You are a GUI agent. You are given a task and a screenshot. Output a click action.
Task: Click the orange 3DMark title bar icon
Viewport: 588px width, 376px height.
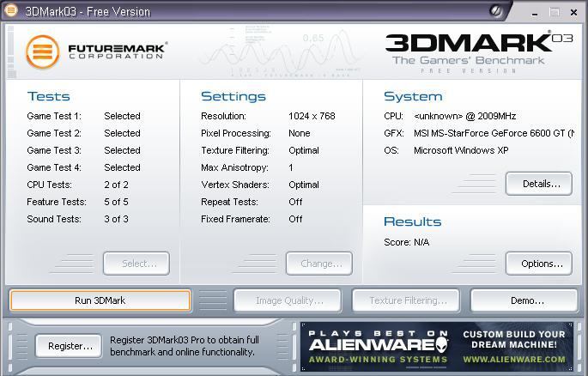pos(11,10)
